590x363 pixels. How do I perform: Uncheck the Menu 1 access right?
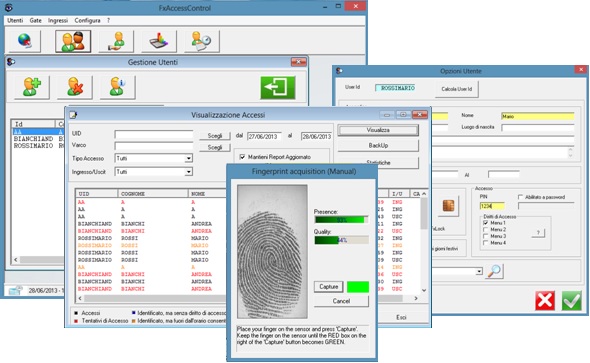click(x=485, y=223)
